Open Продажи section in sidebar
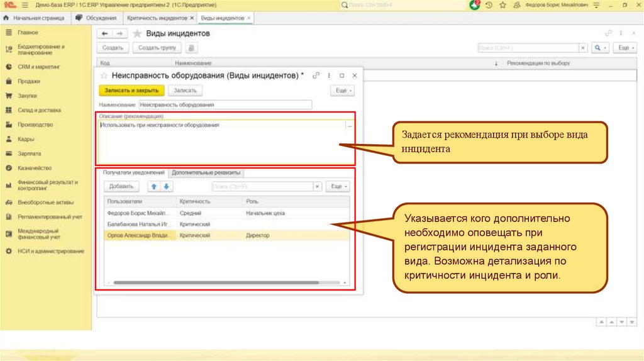 29,81
